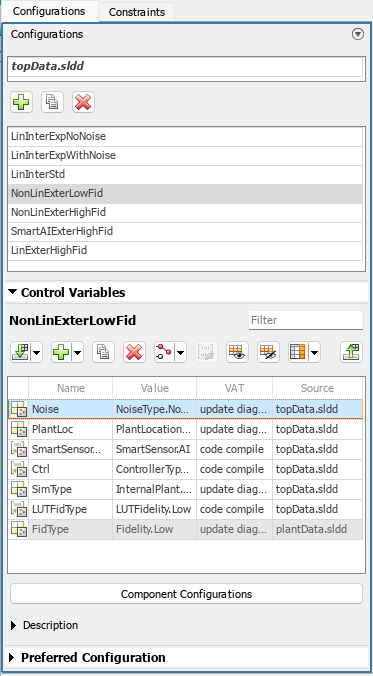Click the control variables Filter field
Image resolution: width=373 pixels, height=676 pixels.
coord(306,320)
